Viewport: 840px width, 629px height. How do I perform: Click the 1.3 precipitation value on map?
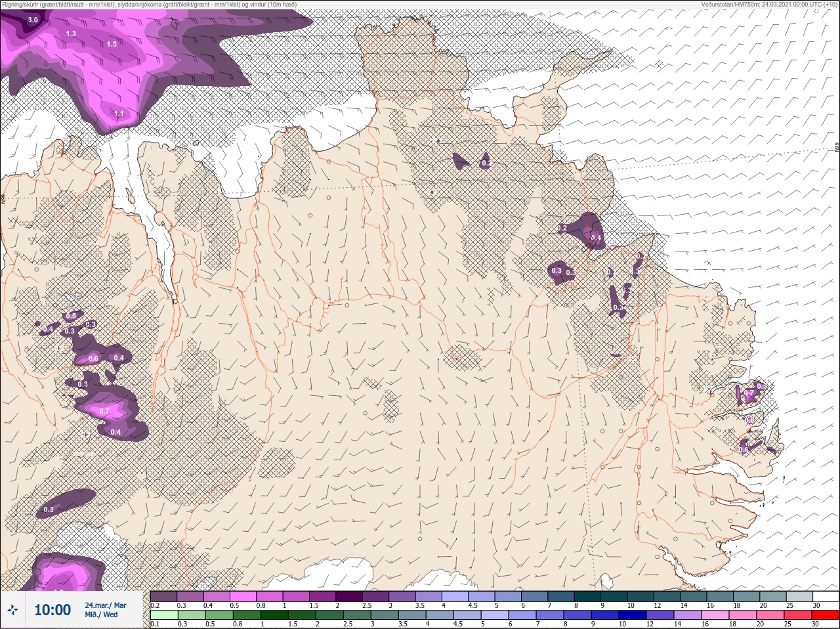point(71,33)
